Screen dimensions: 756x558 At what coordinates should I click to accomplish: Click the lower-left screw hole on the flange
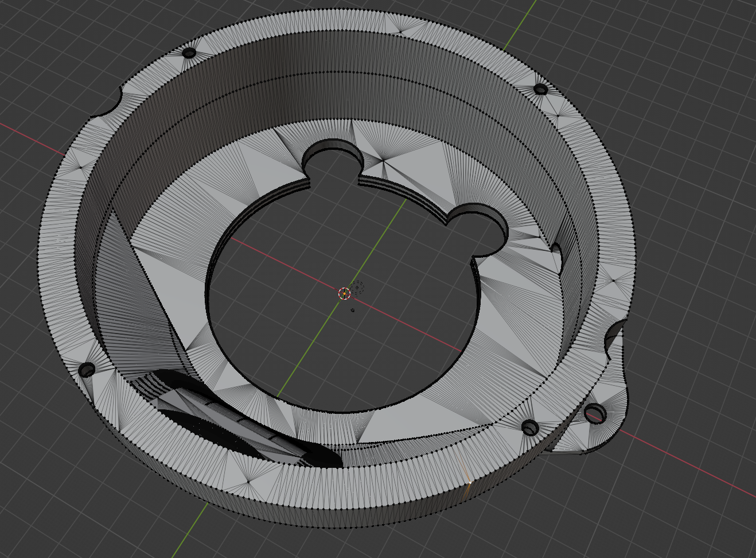click(x=87, y=369)
